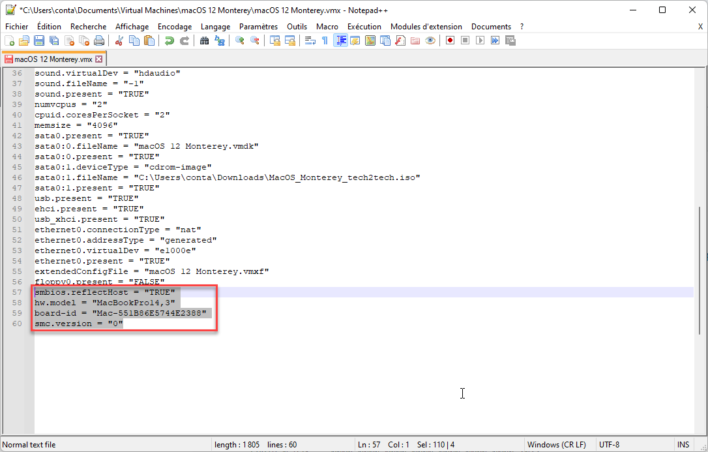Click the Save recorded macro icon
This screenshot has width=708, height=452.
[510, 41]
